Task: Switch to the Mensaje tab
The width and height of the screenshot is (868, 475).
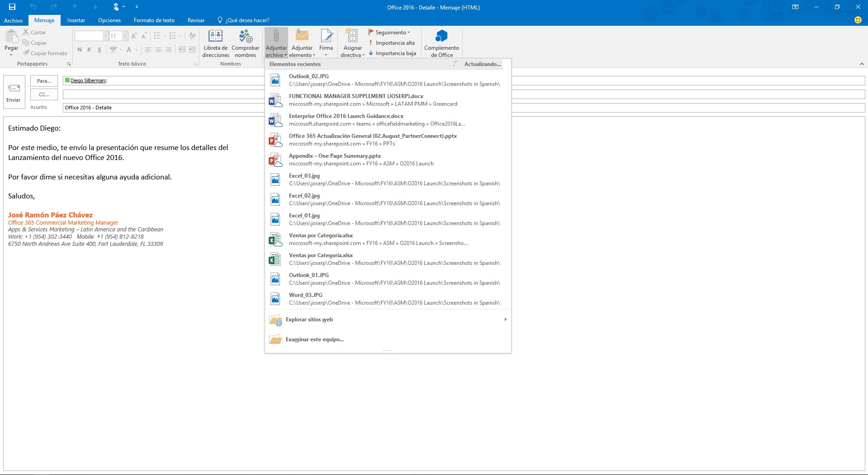Action: (44, 20)
